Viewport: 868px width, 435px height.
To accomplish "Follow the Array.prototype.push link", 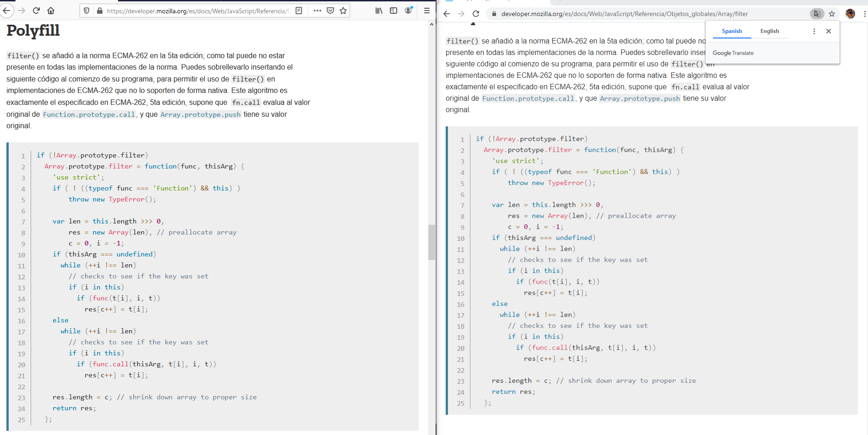I will 200,114.
